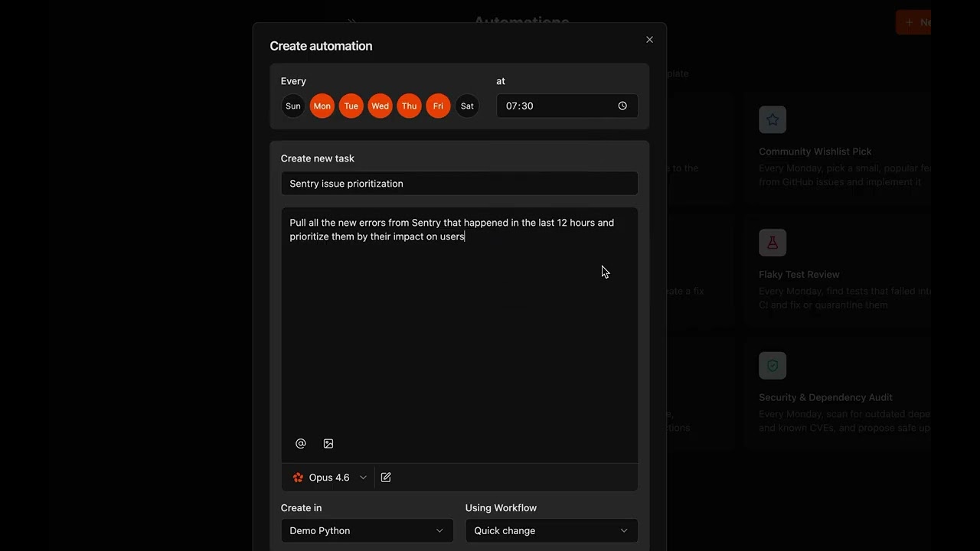
Task: Open the Community Wishlist Pick template
Action: click(x=838, y=148)
